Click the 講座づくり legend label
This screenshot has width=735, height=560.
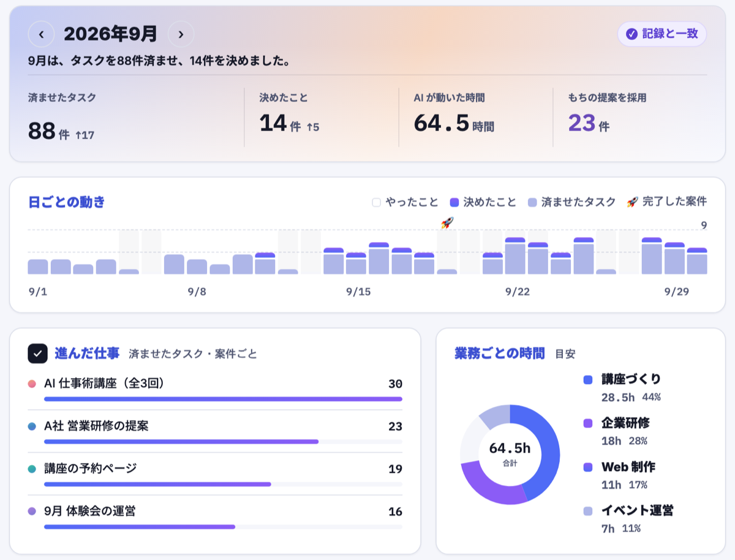(631, 379)
